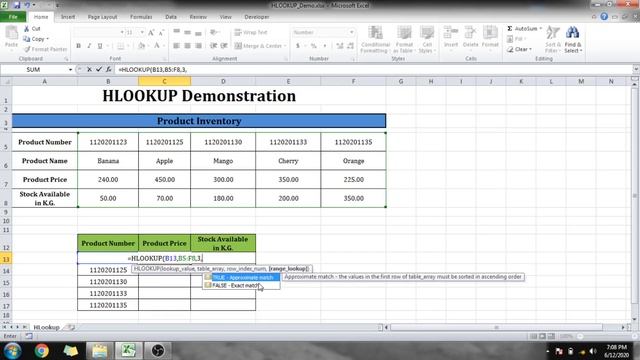Click the Fill Color bucket icon
The height and width of the screenshot is (360, 640).
point(141,46)
